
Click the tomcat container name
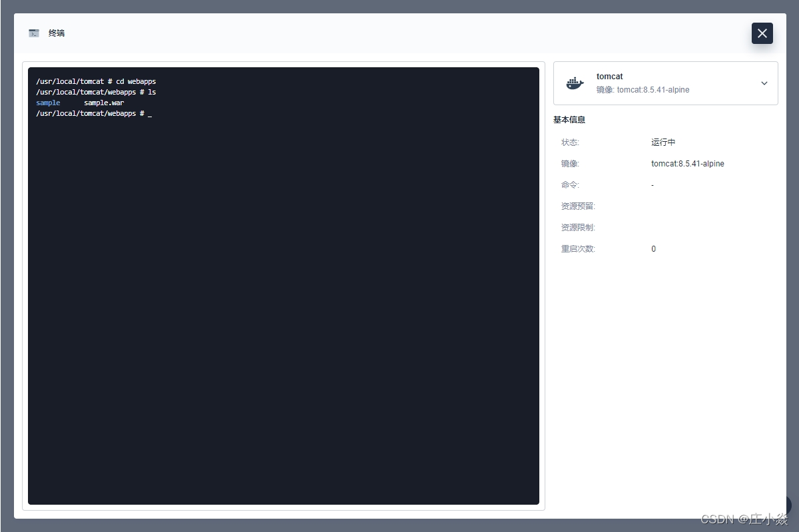(610, 77)
